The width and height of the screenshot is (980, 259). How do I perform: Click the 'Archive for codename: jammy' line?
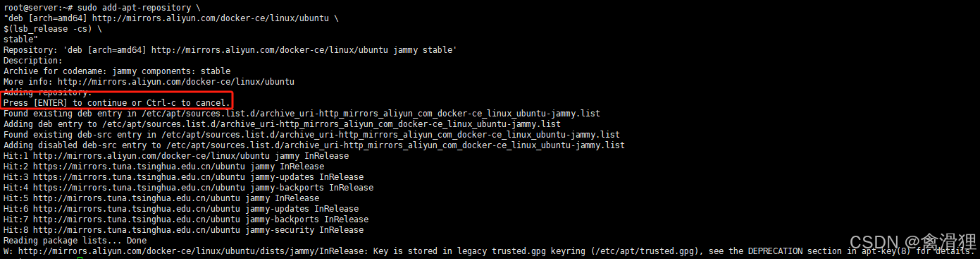click(x=117, y=71)
